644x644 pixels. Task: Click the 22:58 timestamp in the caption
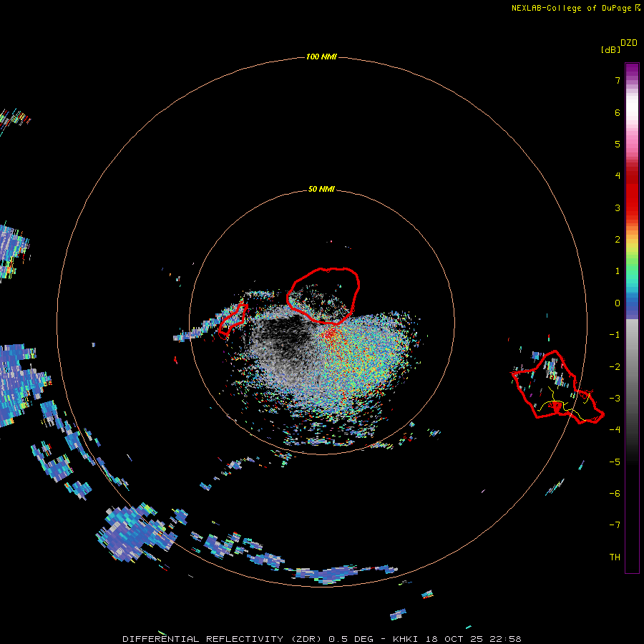(505, 639)
